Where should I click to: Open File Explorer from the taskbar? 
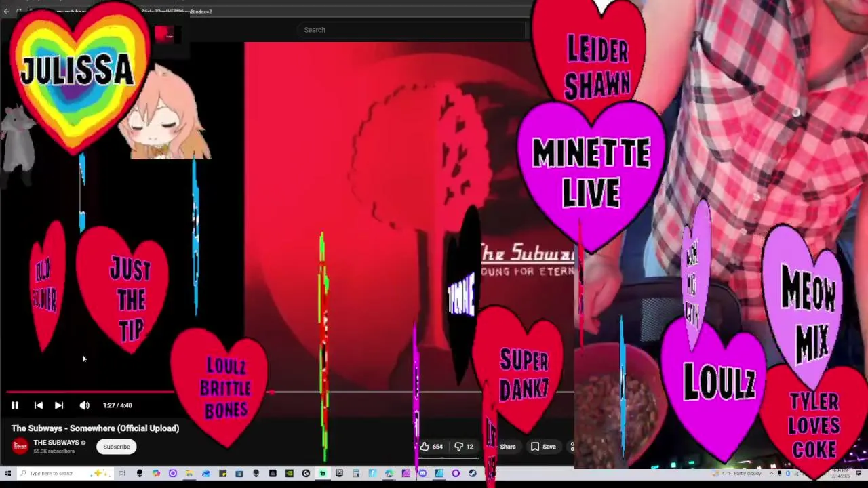tap(189, 473)
